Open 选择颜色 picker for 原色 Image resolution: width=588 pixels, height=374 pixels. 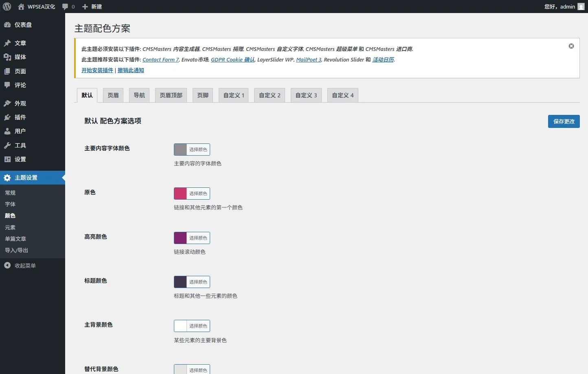tap(198, 194)
